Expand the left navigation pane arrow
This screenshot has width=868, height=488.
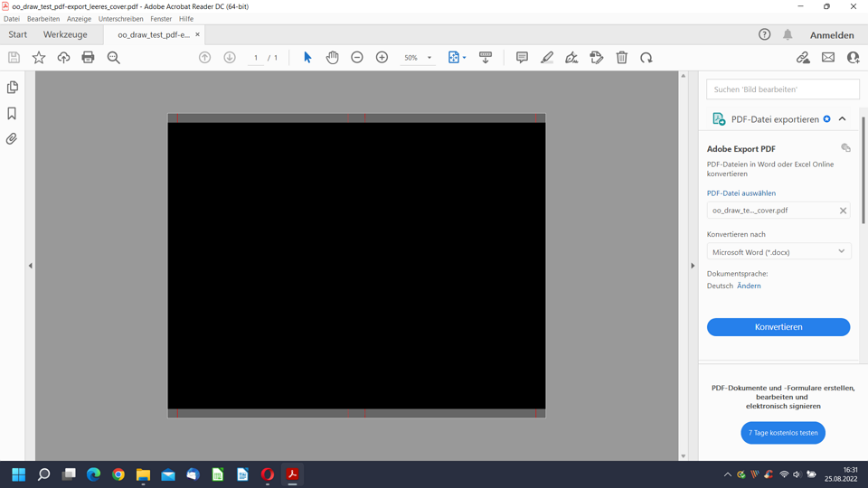[30, 266]
